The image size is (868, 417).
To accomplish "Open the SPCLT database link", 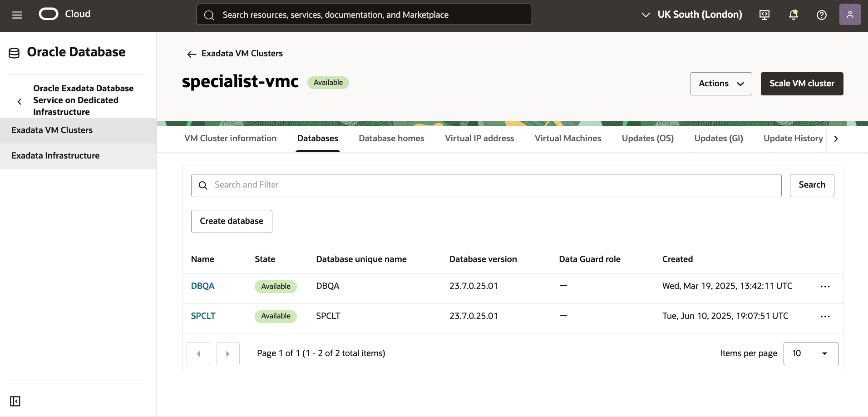I will [x=203, y=316].
